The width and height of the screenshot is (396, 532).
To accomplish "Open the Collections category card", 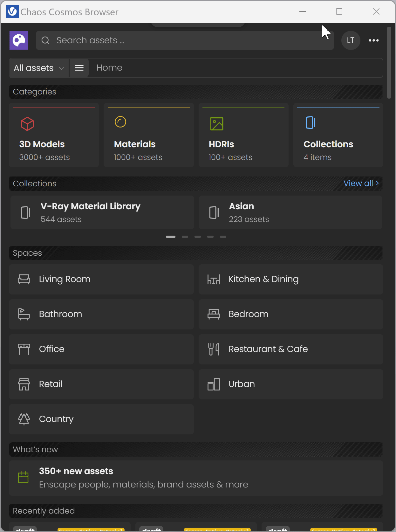I will (x=338, y=135).
